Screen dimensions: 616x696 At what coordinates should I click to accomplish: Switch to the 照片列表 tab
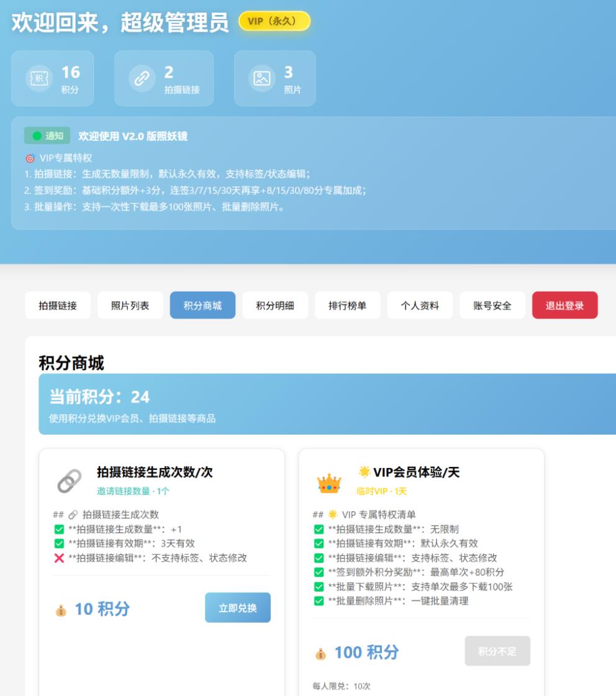[130, 305]
